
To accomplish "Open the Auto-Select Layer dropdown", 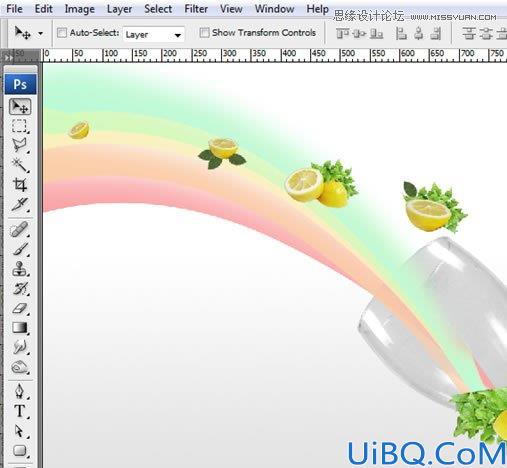I will (154, 34).
